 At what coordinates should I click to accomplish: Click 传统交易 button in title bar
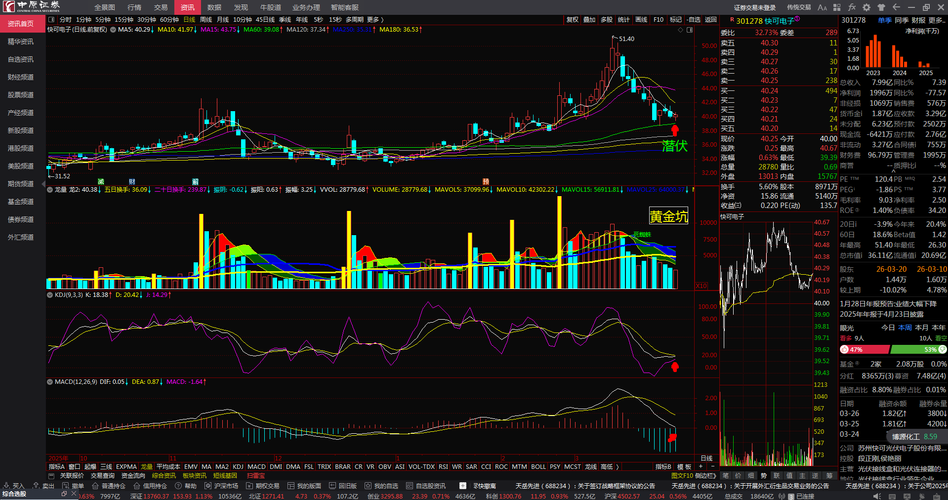799,7
